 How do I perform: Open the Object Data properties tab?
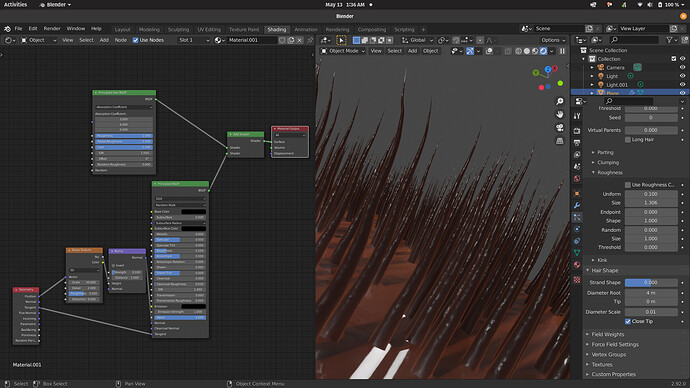577,253
